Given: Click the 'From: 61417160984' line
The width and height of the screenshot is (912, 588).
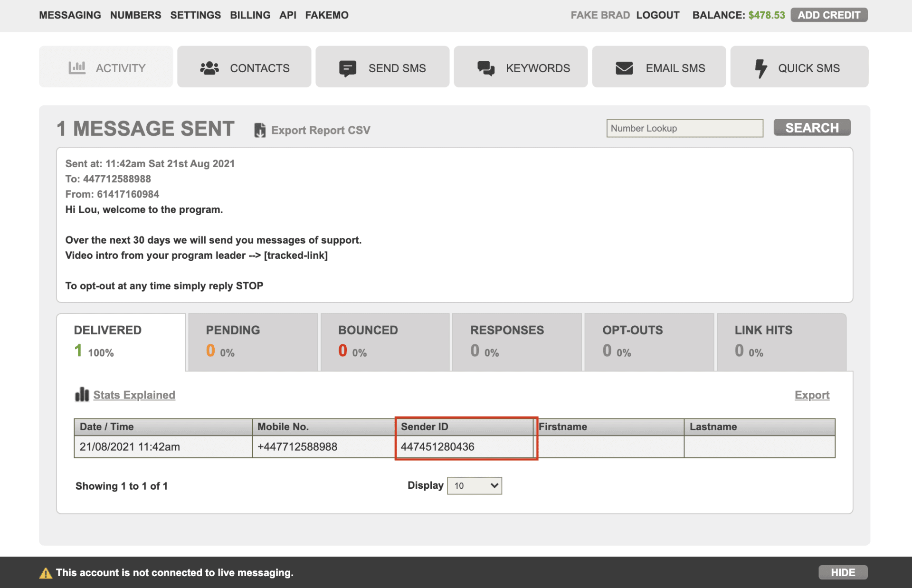Looking at the screenshot, I should [x=112, y=194].
